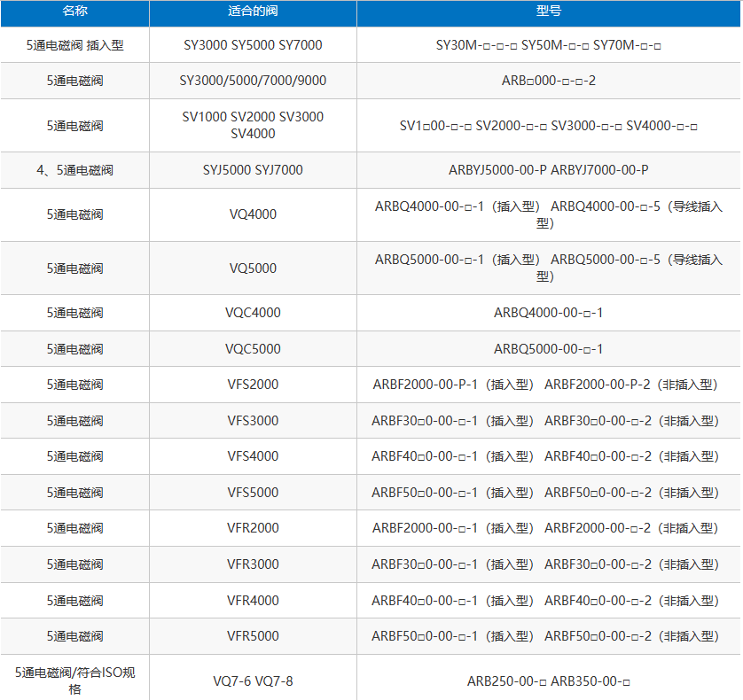The height and width of the screenshot is (700, 743).
Task: Select the valve cell 'VQ5000'
Action: [x=253, y=268]
